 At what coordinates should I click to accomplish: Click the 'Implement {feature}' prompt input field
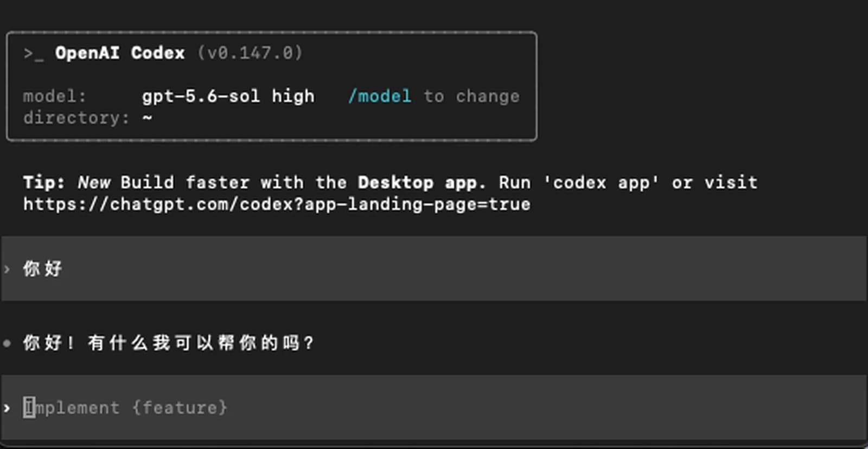[434, 407]
